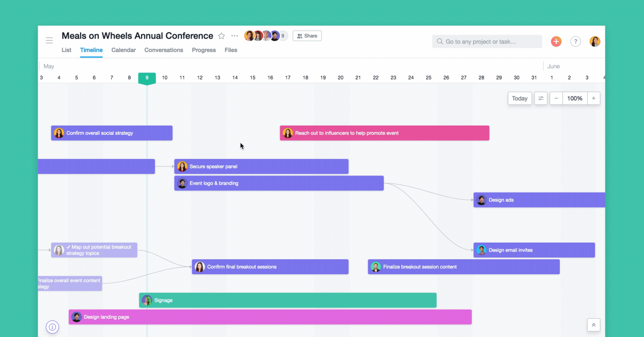Open the timeline filter options icon
Screen dimensions: 644x337
[x=540, y=98]
